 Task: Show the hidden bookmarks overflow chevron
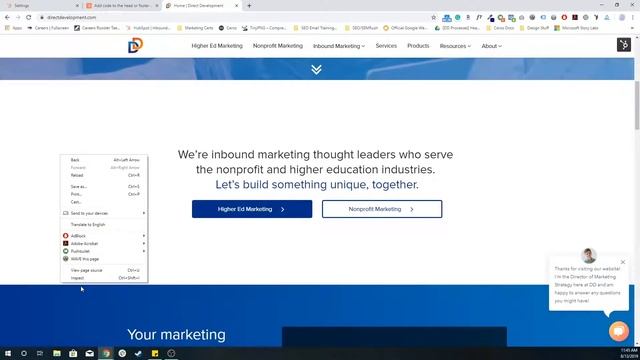633,28
